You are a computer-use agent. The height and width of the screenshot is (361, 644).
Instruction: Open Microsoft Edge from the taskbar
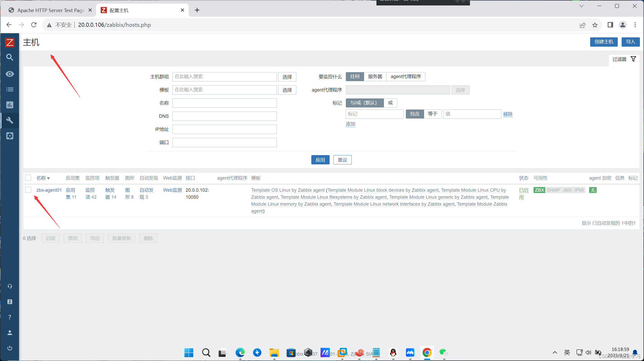coord(240,352)
